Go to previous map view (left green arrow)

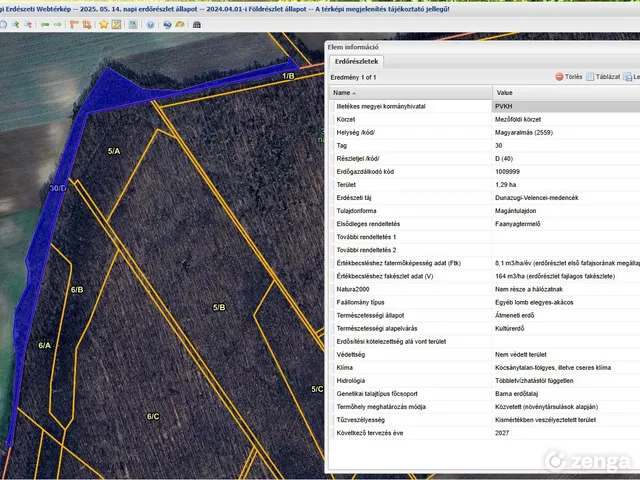45,24
